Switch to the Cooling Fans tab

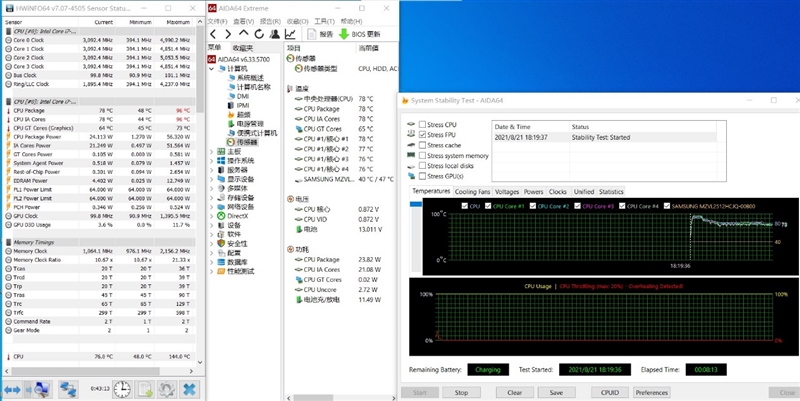[472, 191]
